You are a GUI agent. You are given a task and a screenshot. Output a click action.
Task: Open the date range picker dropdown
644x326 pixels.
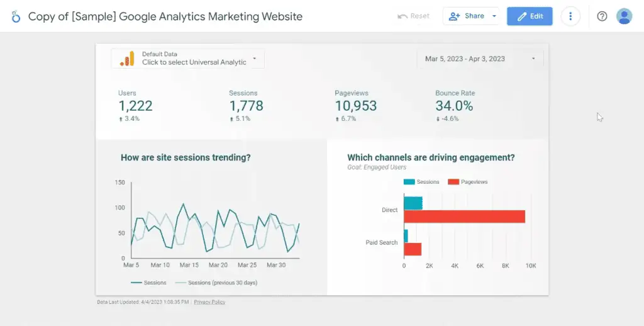click(x=533, y=59)
